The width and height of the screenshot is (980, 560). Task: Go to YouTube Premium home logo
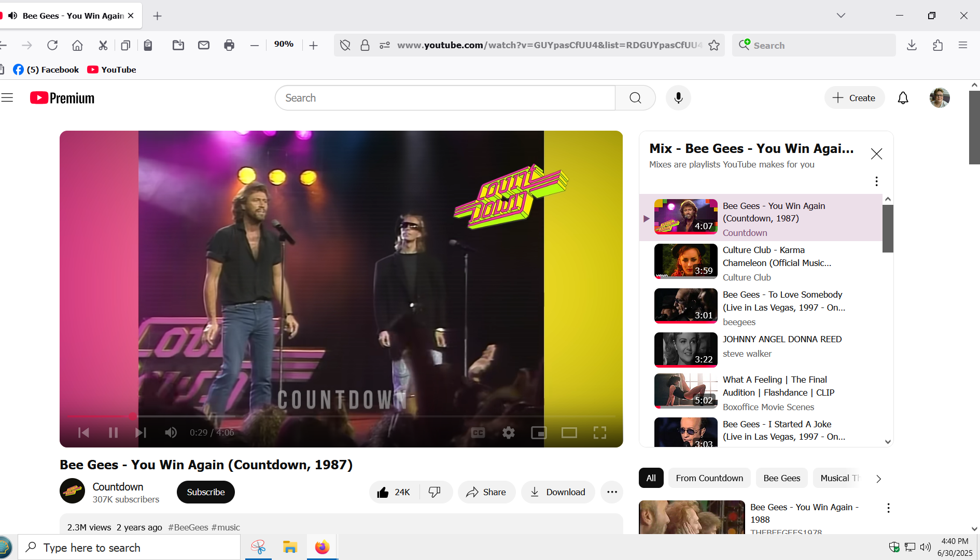[x=62, y=97]
